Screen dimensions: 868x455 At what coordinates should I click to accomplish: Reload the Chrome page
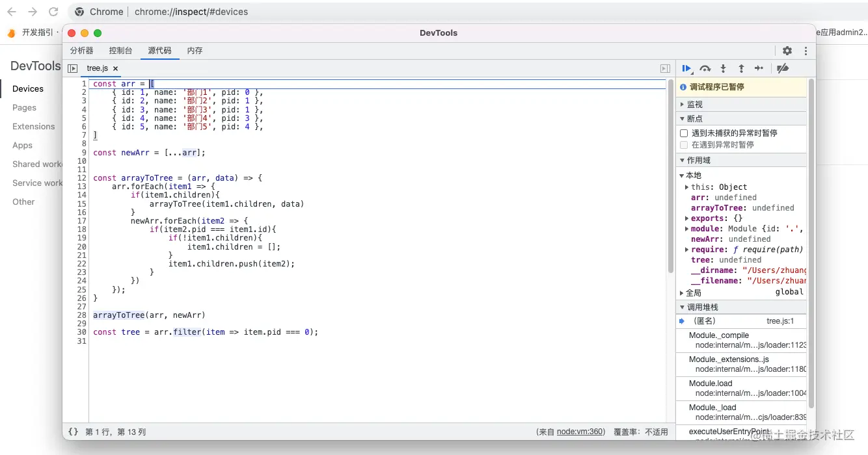pos(54,12)
